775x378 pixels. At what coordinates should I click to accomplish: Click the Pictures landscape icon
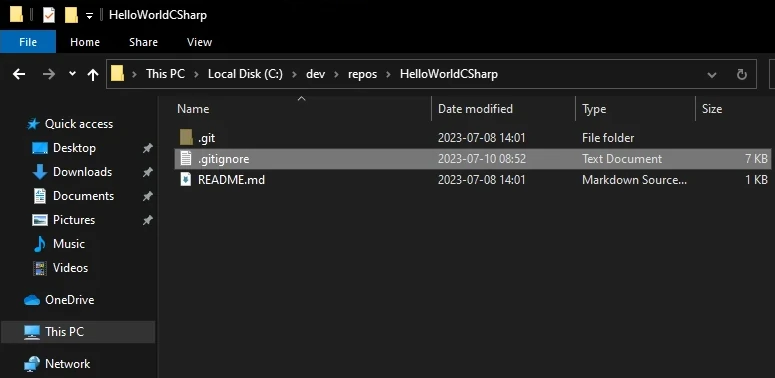(x=40, y=220)
